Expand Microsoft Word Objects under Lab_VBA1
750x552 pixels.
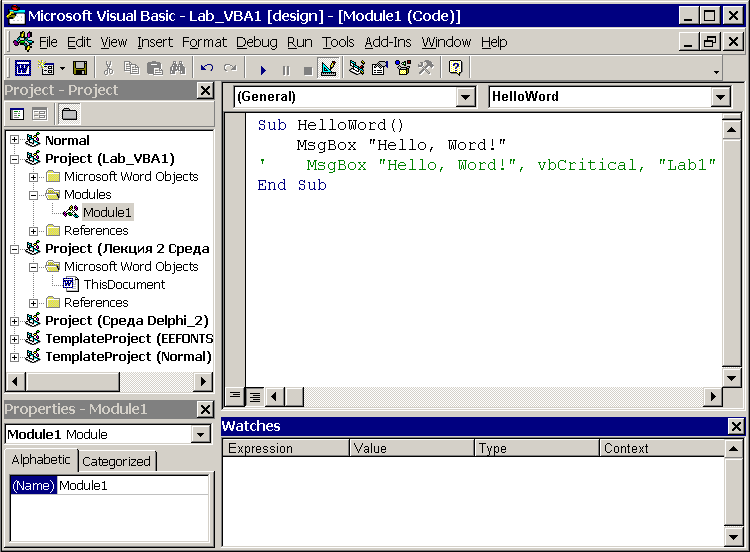tap(33, 177)
